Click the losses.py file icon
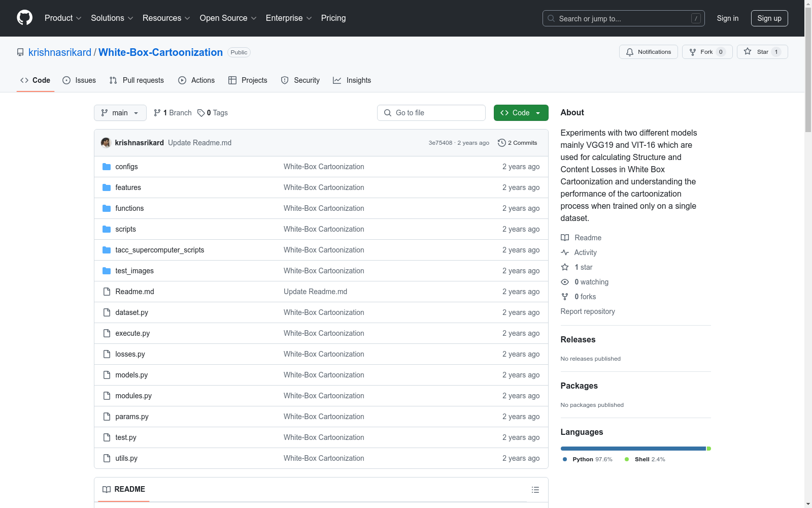 pyautogui.click(x=107, y=354)
